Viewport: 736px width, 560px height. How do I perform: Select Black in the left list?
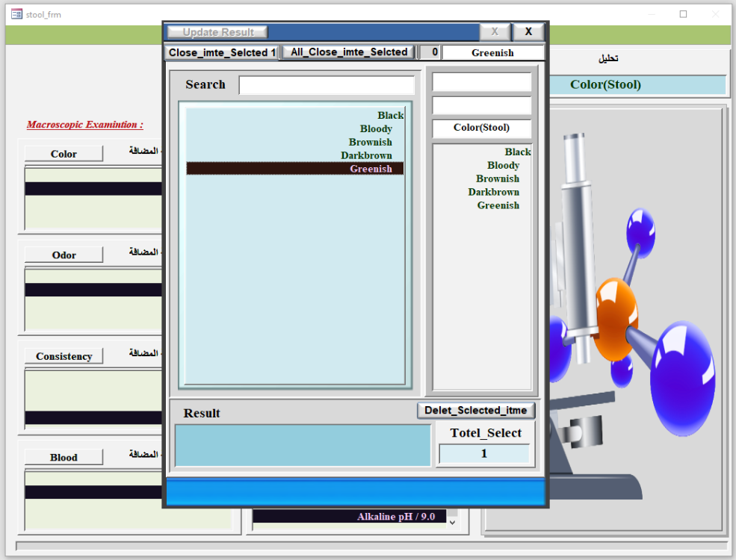390,115
